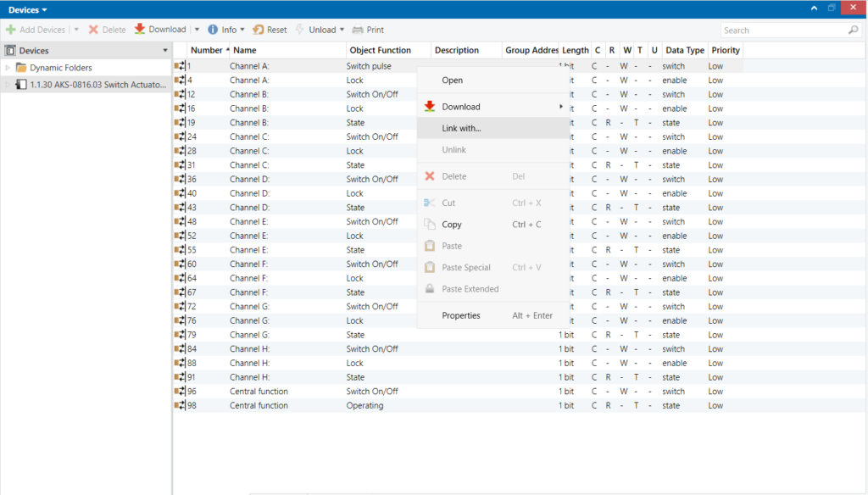Click the search magnifier icon

853,31
